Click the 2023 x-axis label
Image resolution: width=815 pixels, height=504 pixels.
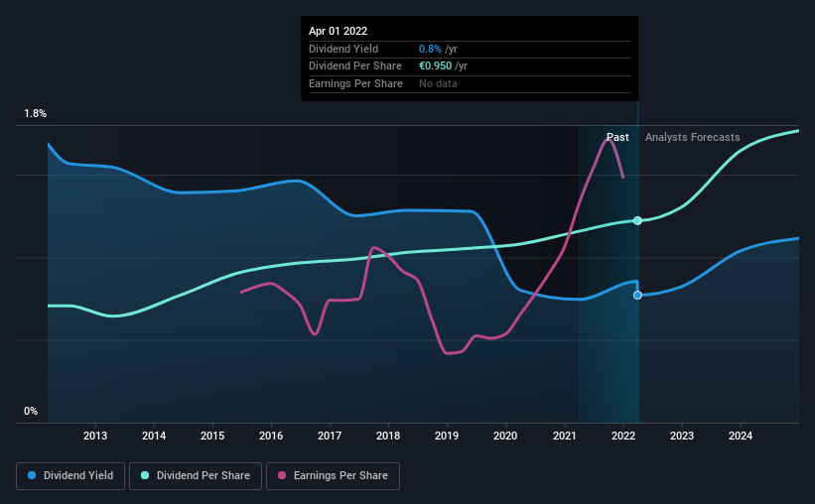point(682,436)
